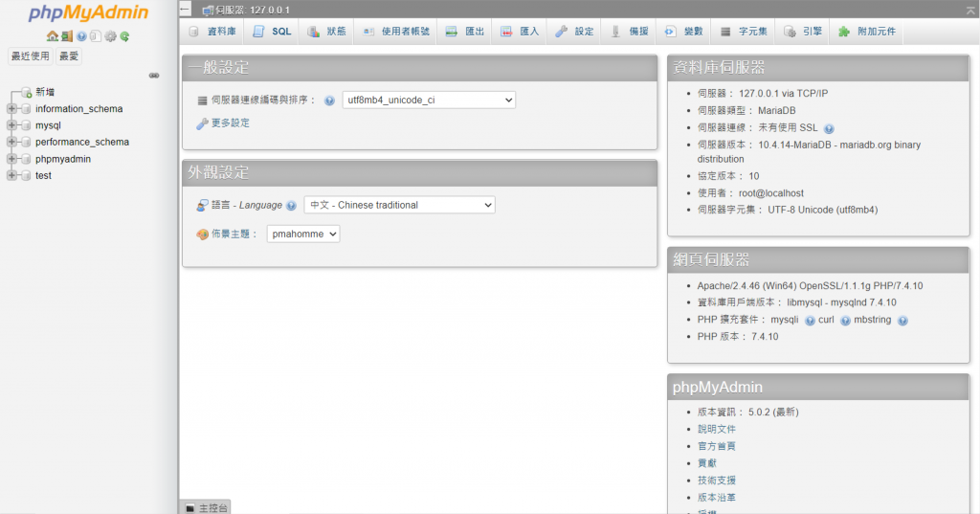
Task: Click help icon next to 伺服器連線編碼與排序
Action: (329, 101)
